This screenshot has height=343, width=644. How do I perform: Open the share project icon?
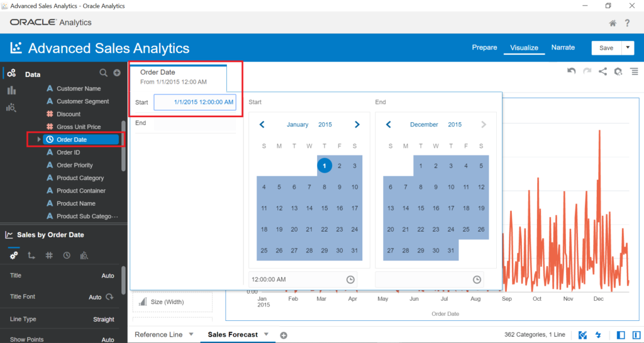click(602, 72)
